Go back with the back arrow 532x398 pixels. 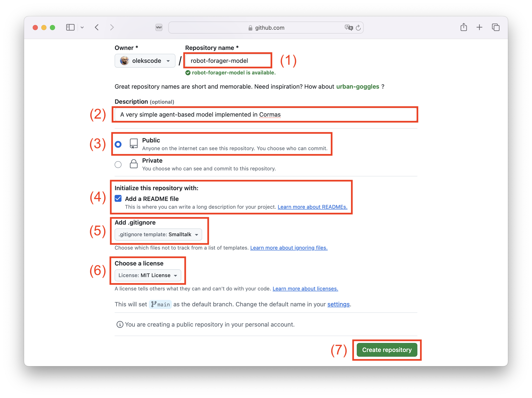[x=97, y=28]
